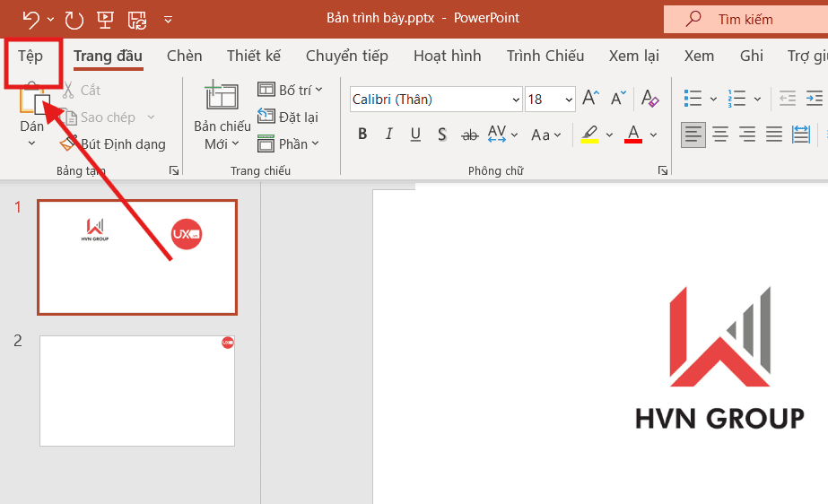This screenshot has width=828, height=504.
Task: Click the Redo icon in title bar
Action: 74,20
